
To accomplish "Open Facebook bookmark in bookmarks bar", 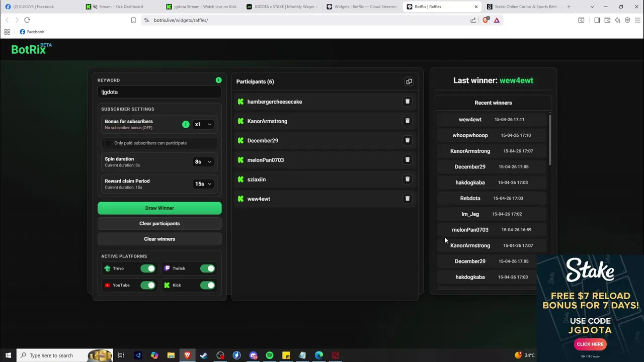I will (x=32, y=32).
